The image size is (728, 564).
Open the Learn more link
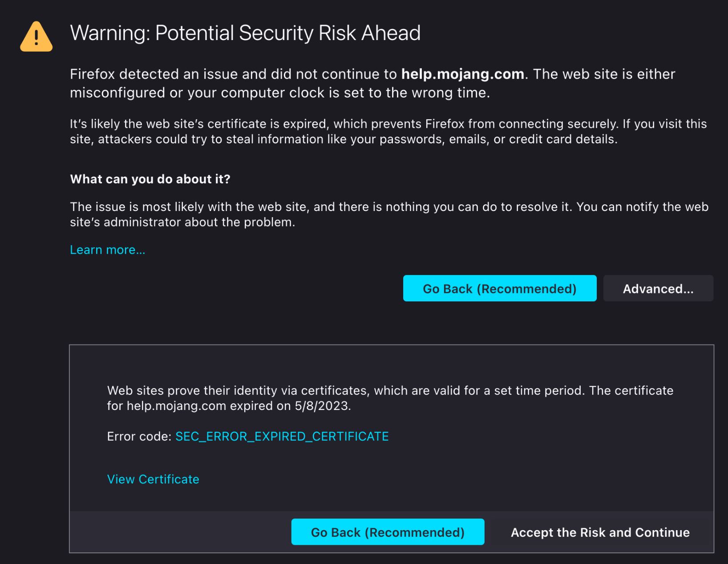pos(108,250)
